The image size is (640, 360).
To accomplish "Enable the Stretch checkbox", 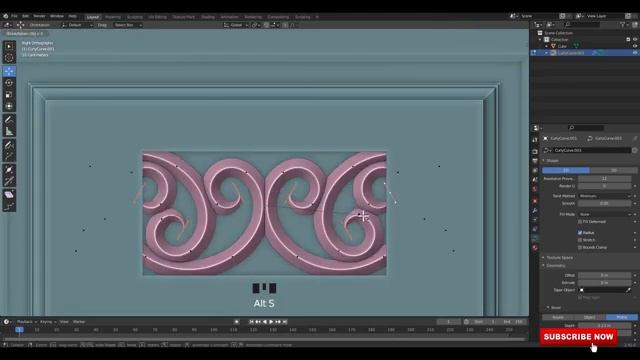I will pyautogui.click(x=580, y=240).
